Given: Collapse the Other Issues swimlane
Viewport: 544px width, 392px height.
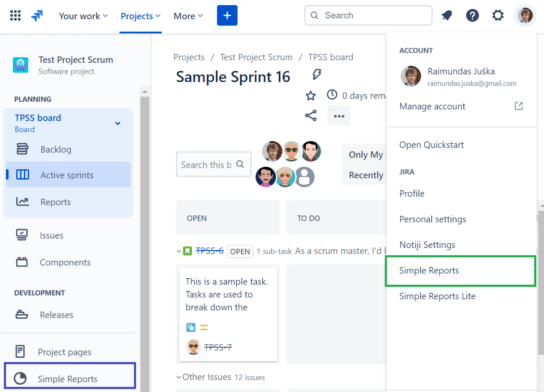Looking at the screenshot, I should (179, 377).
